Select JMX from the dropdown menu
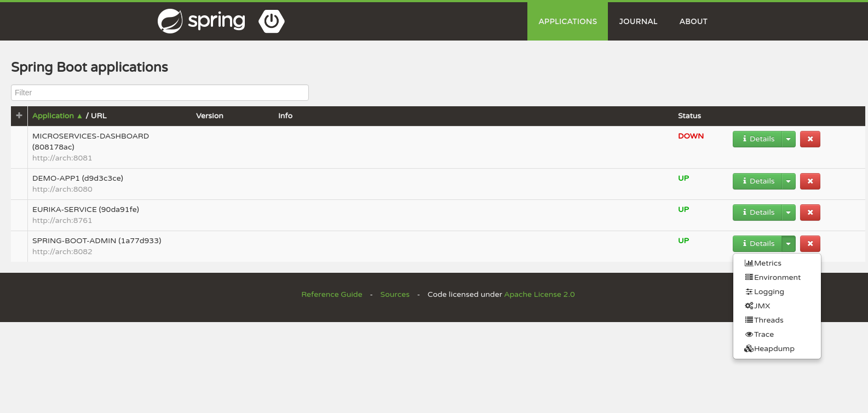The image size is (868, 413). [x=777, y=306]
